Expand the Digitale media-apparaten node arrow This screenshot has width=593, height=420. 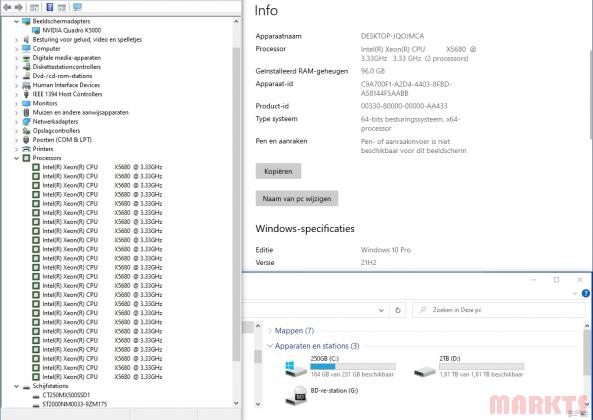pyautogui.click(x=16, y=58)
